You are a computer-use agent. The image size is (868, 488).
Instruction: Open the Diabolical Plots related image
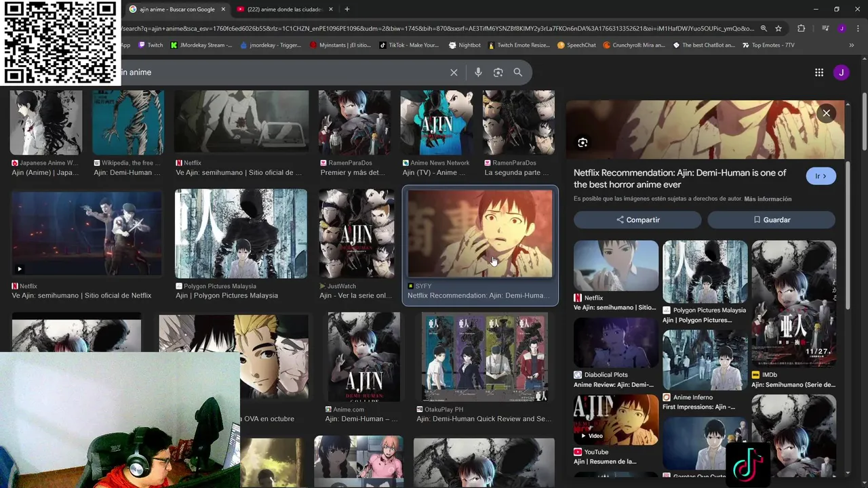point(616,343)
